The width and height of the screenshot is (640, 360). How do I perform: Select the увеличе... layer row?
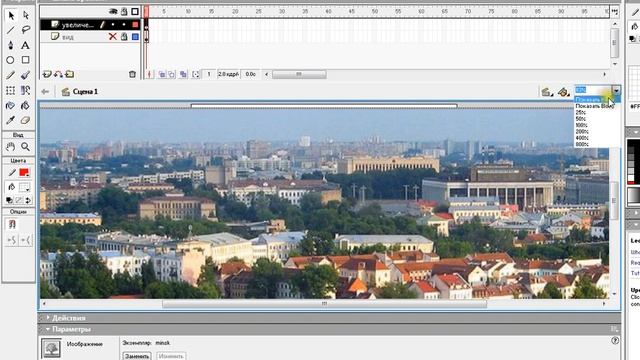click(x=90, y=25)
